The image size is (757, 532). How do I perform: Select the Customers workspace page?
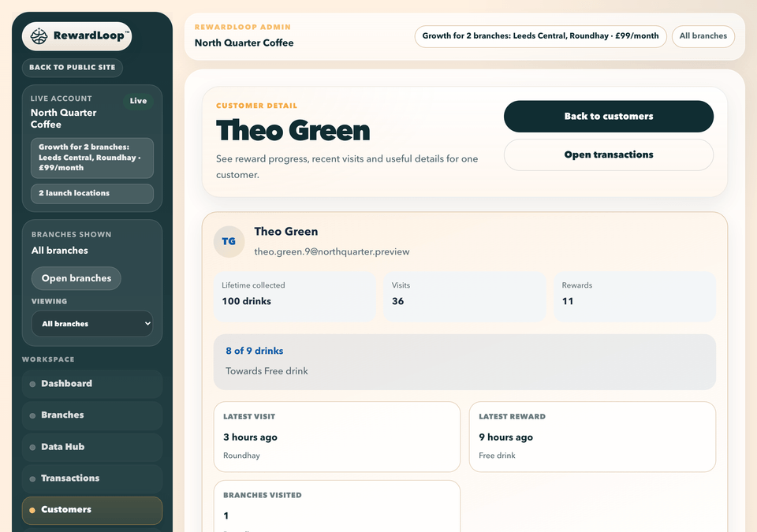pos(92,510)
